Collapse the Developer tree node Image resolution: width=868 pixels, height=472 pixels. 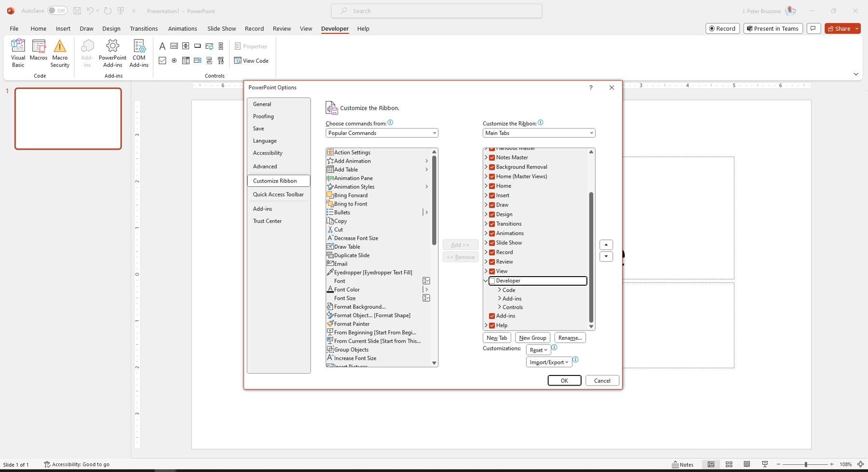(486, 281)
